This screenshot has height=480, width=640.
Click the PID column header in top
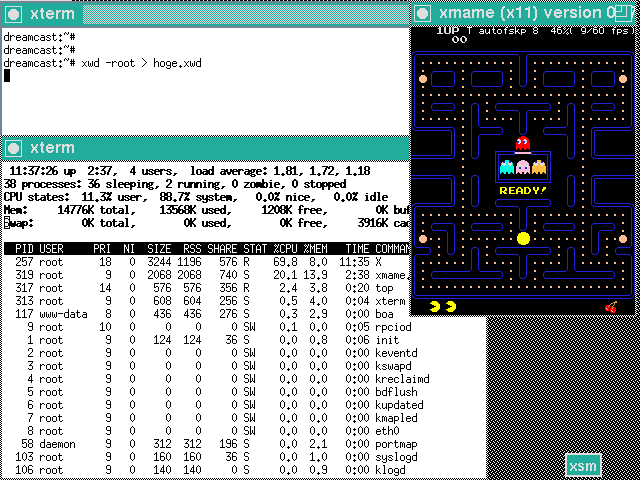pos(24,249)
